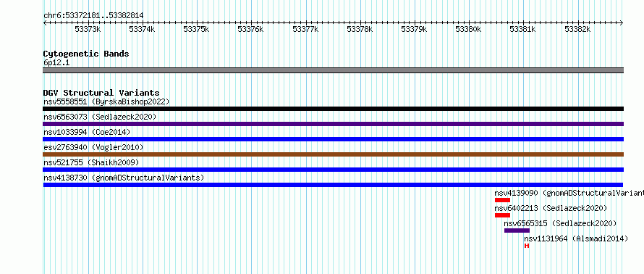Open nsv6563073 (Sedlazeck2020) variant label
The height and width of the screenshot is (274, 644).
(x=100, y=117)
